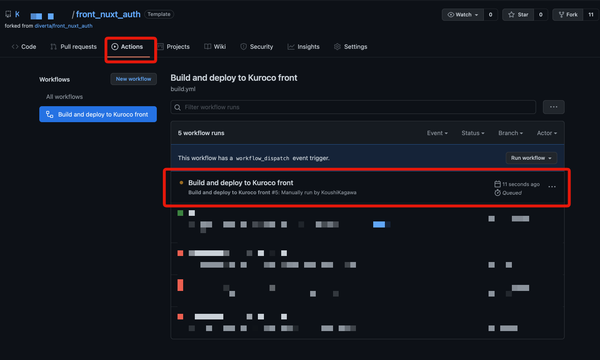Screen dimensions: 600x360
Task: Click the Projects board icon
Action: point(160,47)
